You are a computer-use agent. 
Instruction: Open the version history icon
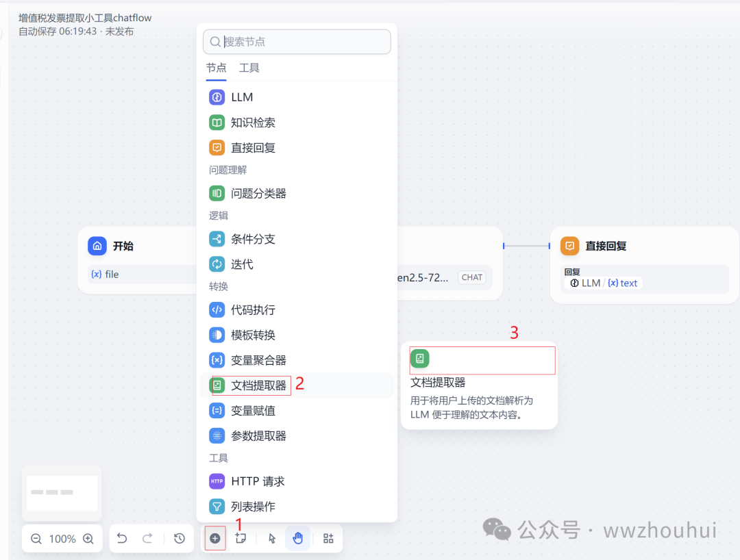click(180, 539)
